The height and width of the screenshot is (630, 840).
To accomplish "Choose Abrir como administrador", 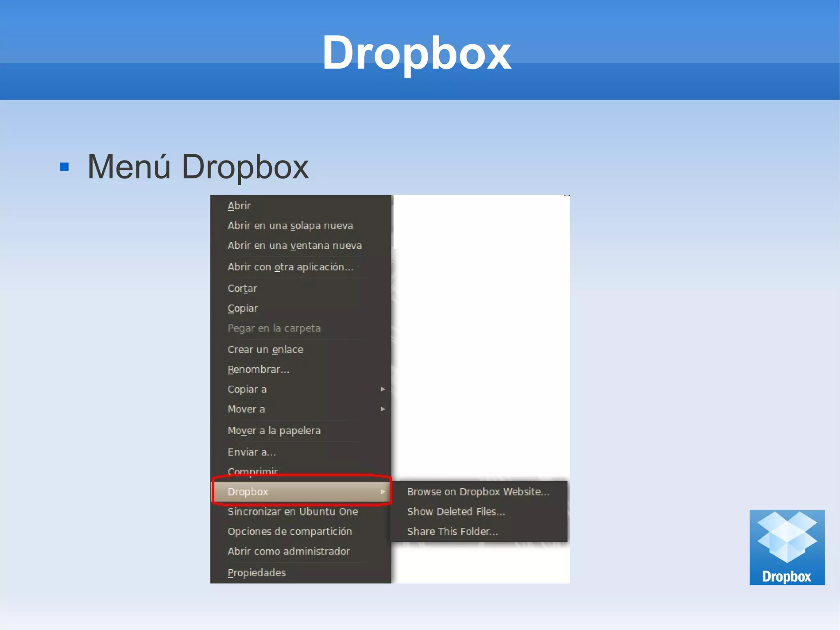I will pyautogui.click(x=301, y=551).
